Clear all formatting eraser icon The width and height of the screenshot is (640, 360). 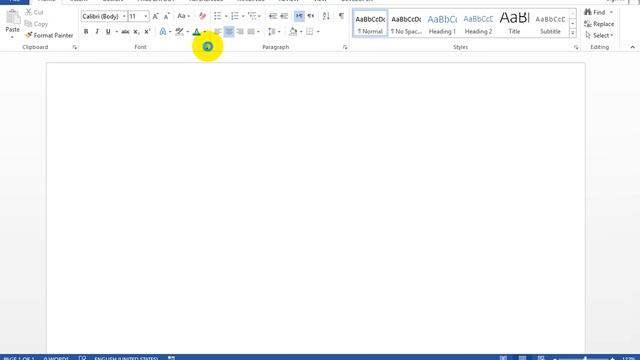(202, 16)
